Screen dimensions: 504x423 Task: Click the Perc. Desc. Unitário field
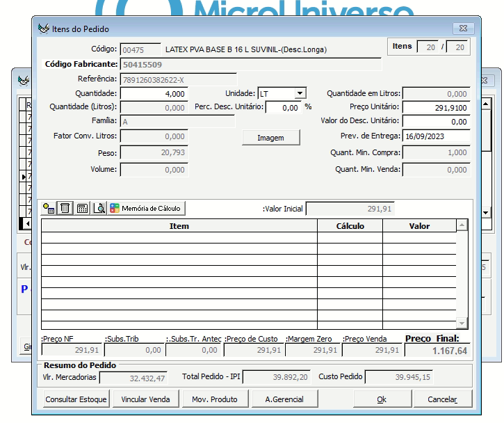coord(284,107)
